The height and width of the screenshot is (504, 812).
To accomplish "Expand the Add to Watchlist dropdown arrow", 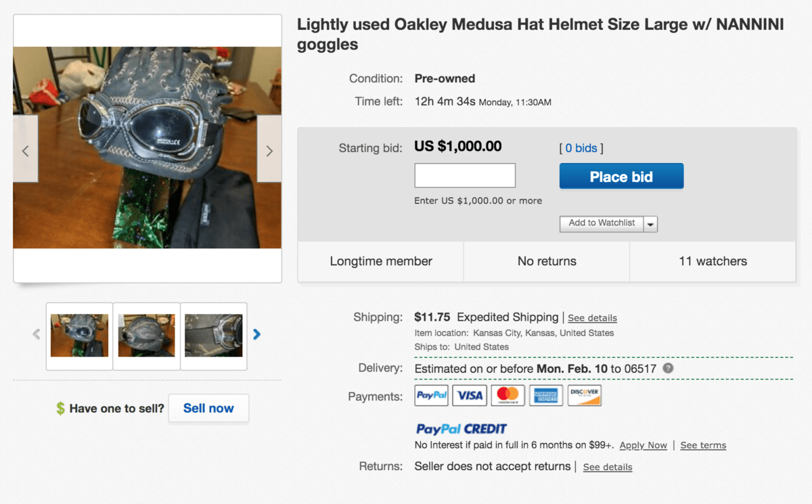I will coord(650,224).
